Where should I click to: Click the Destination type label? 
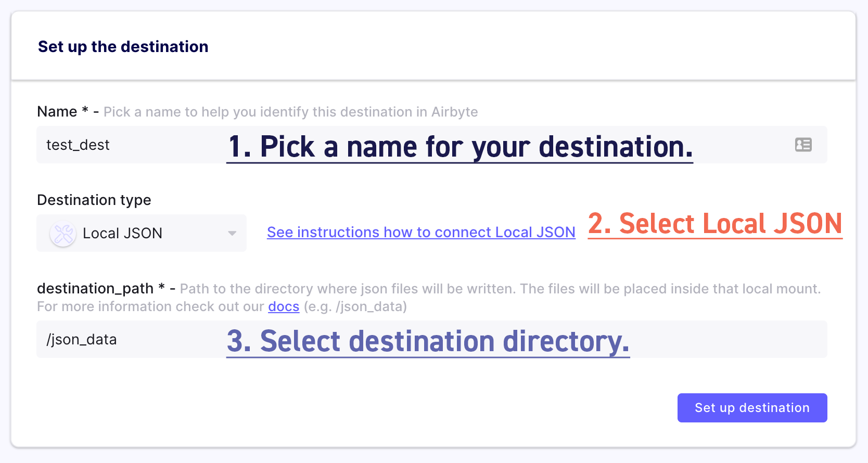[x=94, y=200]
